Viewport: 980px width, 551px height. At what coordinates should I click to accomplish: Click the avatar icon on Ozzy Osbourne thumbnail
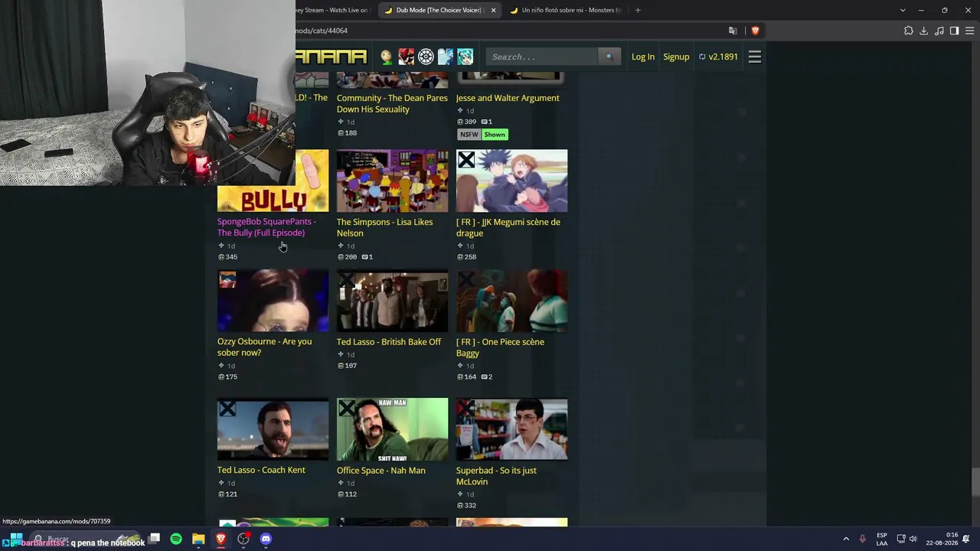pos(227,280)
